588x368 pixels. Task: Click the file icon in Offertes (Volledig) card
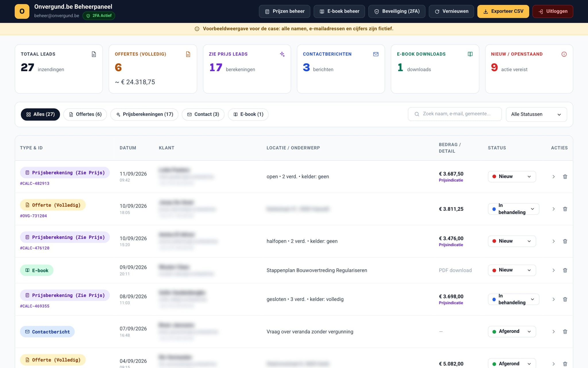point(188,54)
